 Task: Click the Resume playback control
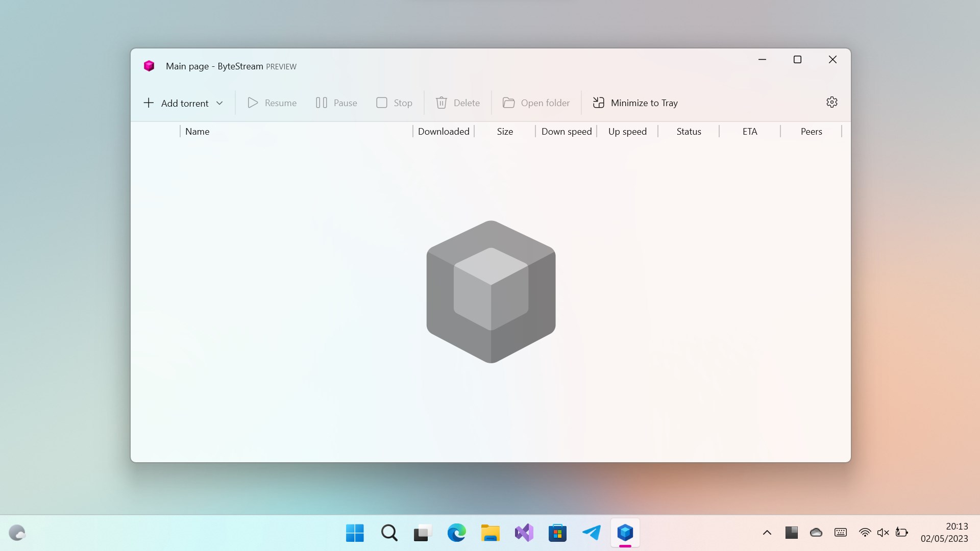(x=272, y=102)
